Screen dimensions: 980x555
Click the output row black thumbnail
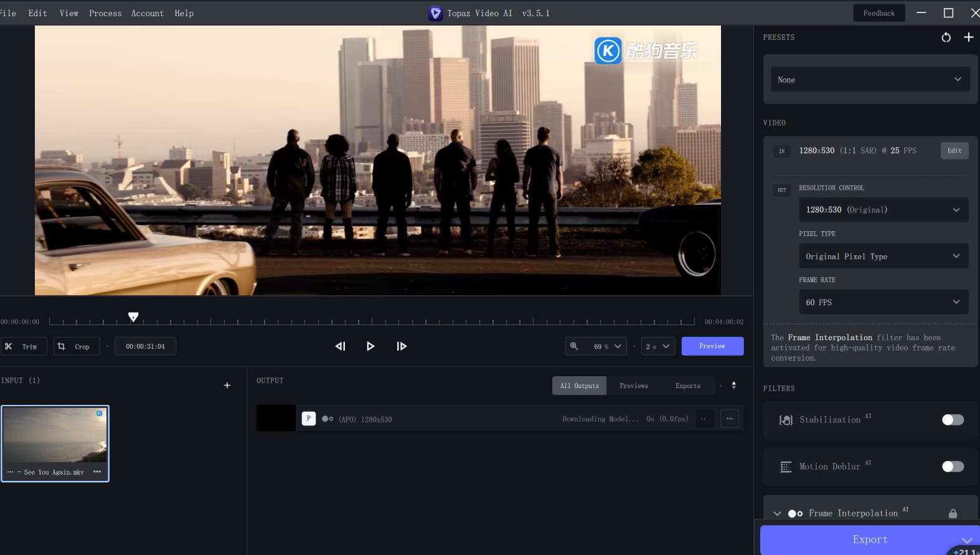(x=276, y=419)
